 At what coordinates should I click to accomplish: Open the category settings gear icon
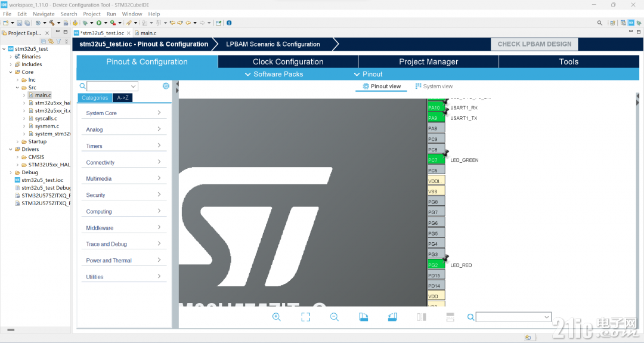[166, 86]
